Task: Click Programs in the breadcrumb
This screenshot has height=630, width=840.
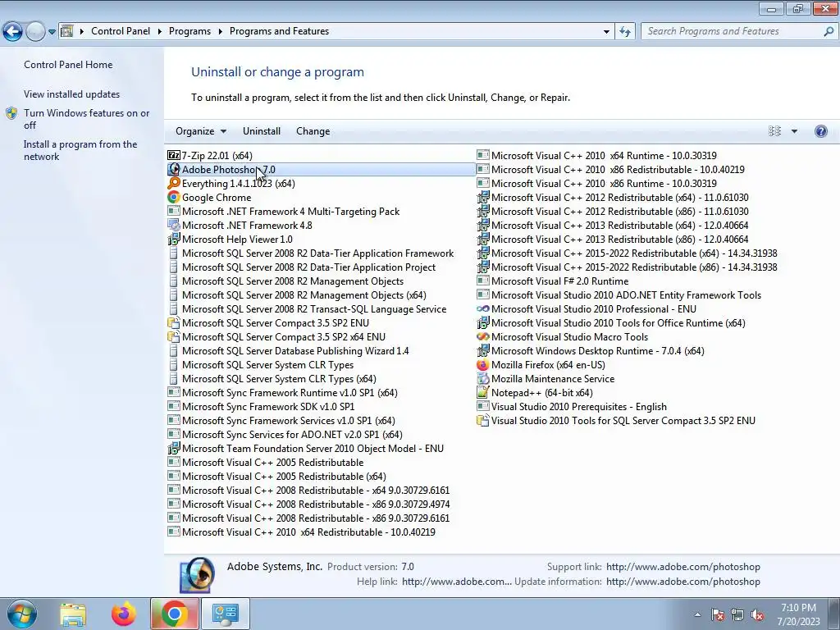Action: [189, 31]
